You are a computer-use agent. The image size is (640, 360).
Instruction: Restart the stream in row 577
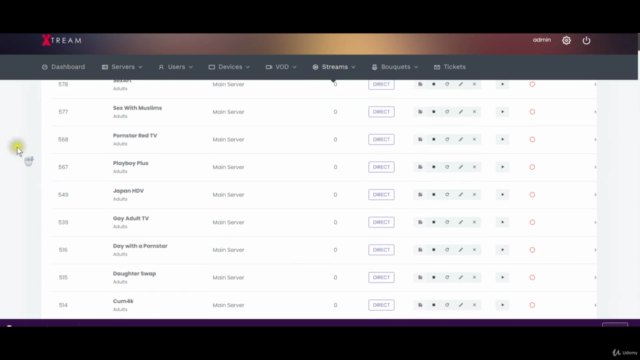click(x=447, y=112)
